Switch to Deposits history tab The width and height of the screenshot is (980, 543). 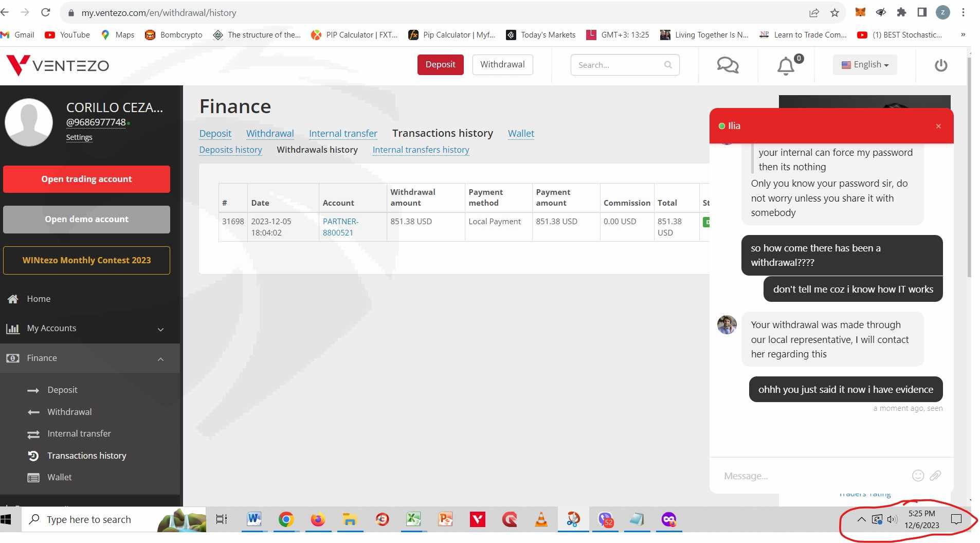point(230,150)
